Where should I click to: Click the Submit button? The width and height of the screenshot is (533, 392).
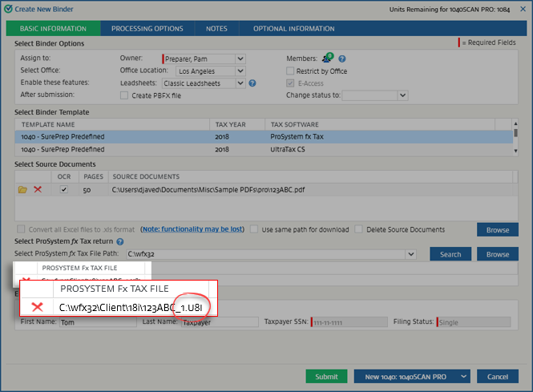click(x=326, y=377)
